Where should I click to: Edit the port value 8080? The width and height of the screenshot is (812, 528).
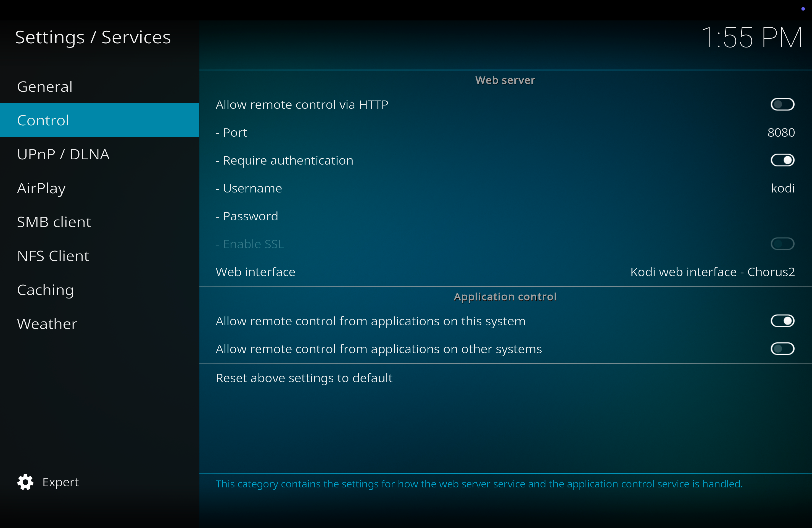pyautogui.click(x=781, y=132)
